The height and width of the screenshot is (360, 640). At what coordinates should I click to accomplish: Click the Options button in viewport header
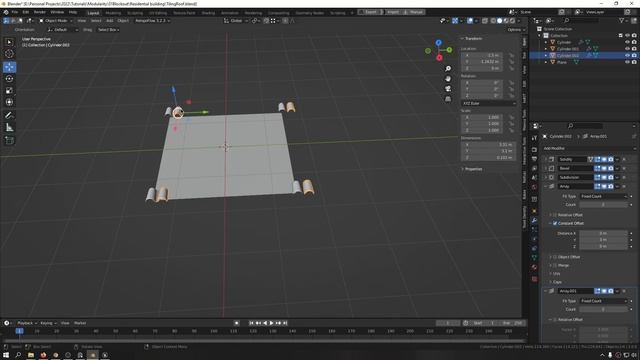point(516,30)
